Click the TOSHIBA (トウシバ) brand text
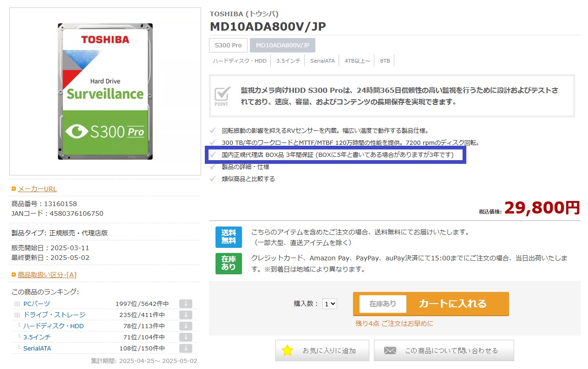 tap(244, 14)
